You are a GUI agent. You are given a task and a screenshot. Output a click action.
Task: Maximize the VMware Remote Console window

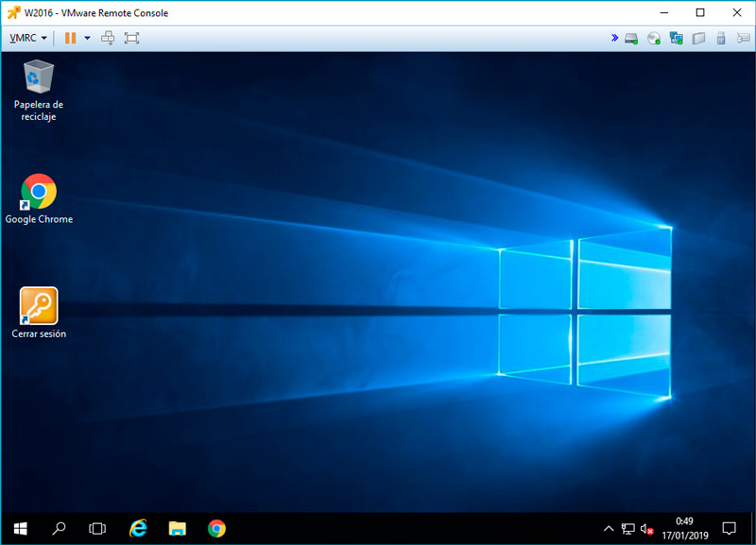pyautogui.click(x=700, y=12)
